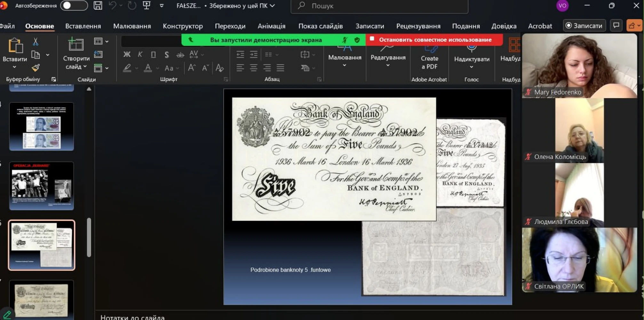This screenshot has width=644, height=320.
Task: Toggle strikethrough formatting button
Action: pyautogui.click(x=180, y=55)
